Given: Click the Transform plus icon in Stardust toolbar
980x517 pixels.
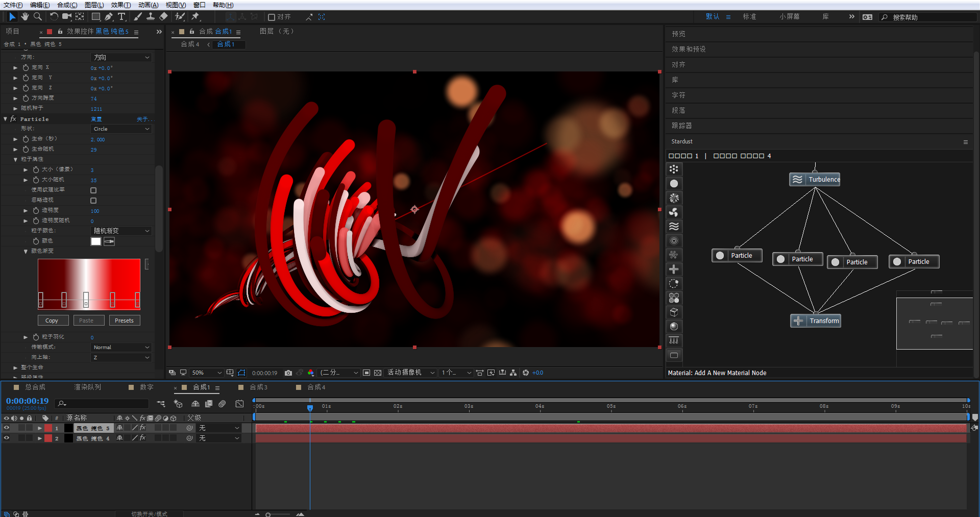Looking at the screenshot, I should tap(674, 269).
